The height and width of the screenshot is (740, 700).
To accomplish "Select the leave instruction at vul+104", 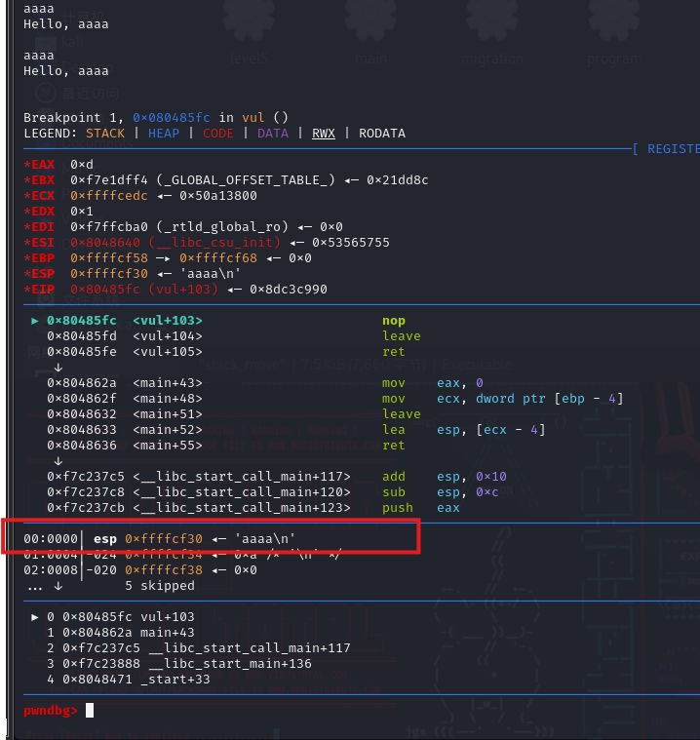I will coord(402,336).
